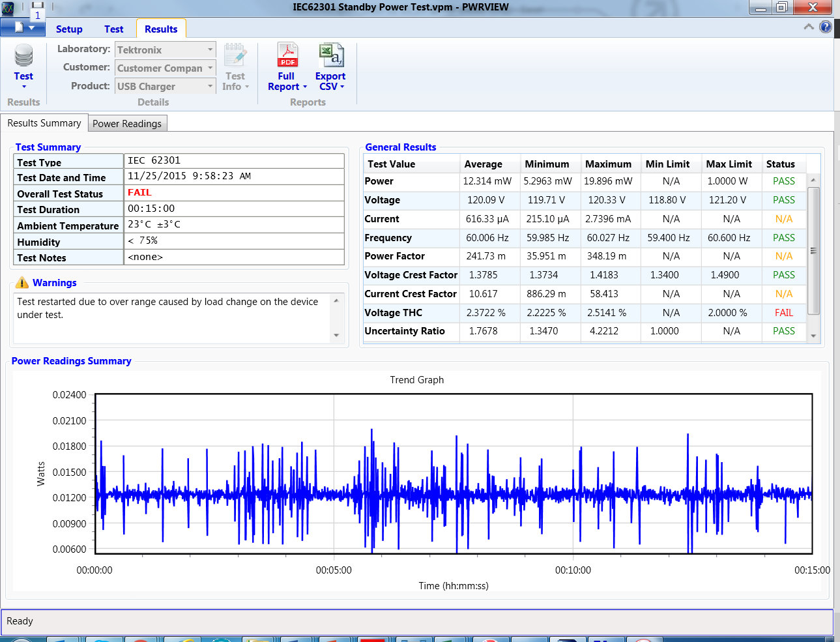Open Full Report PDF icon

287,55
